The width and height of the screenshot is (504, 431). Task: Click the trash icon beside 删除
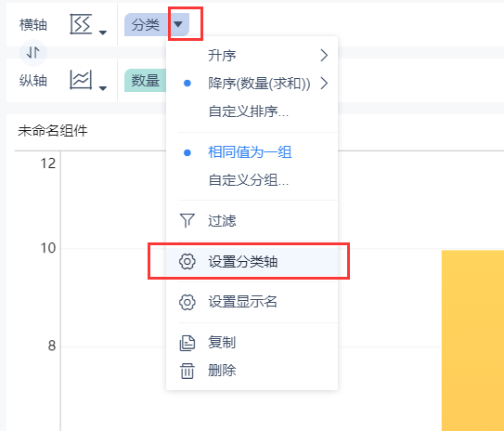pos(187,371)
